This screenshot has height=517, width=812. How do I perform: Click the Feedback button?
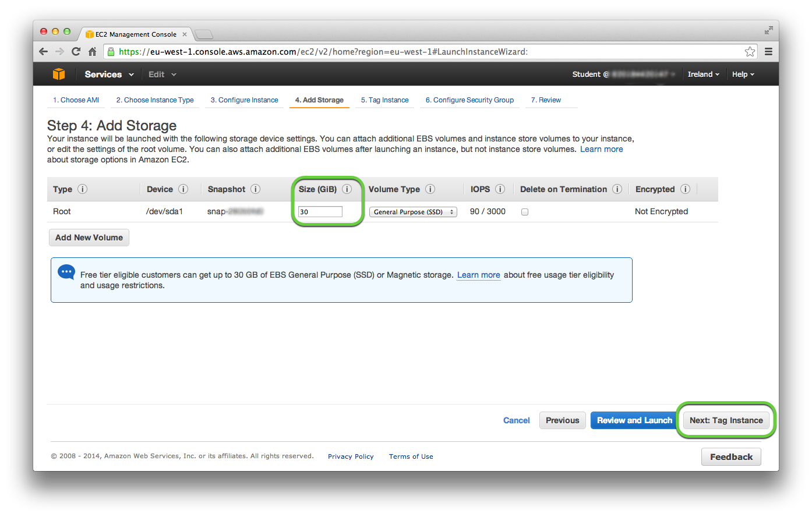tap(731, 457)
